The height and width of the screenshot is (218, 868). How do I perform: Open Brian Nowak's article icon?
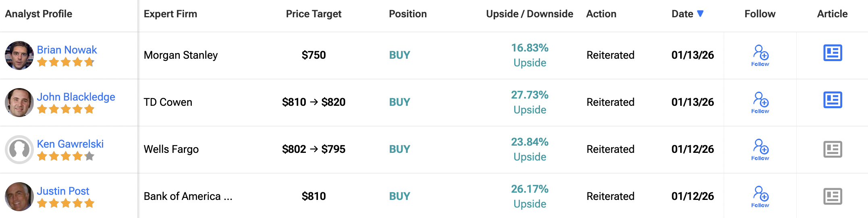point(833,53)
